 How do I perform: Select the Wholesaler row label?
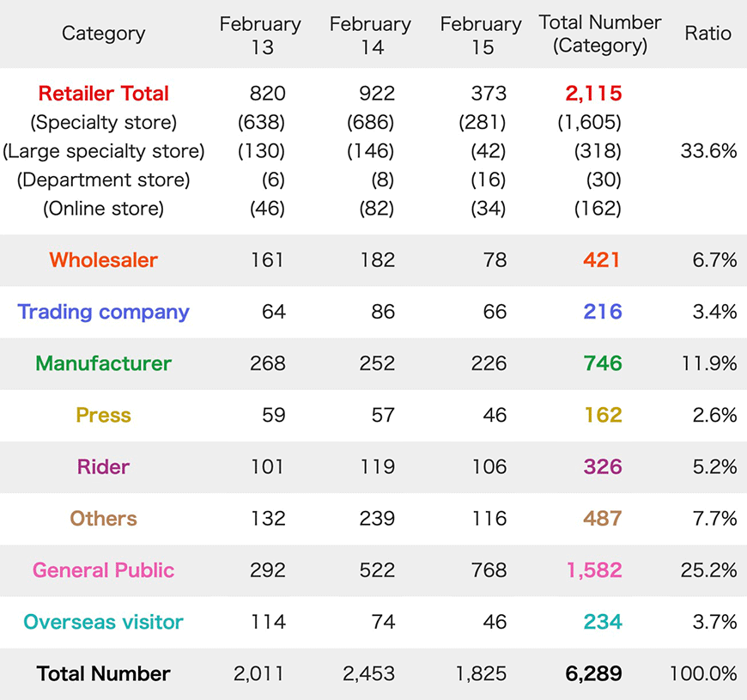click(x=103, y=260)
